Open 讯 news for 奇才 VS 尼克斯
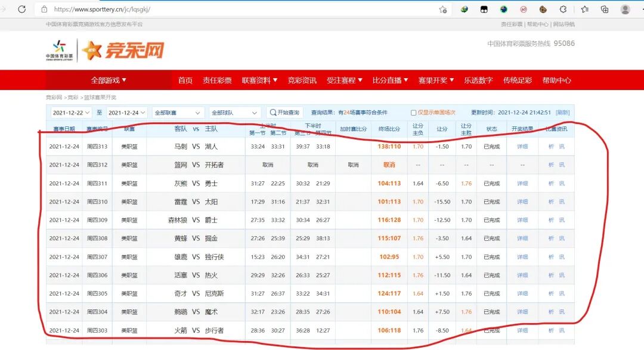 point(562,293)
